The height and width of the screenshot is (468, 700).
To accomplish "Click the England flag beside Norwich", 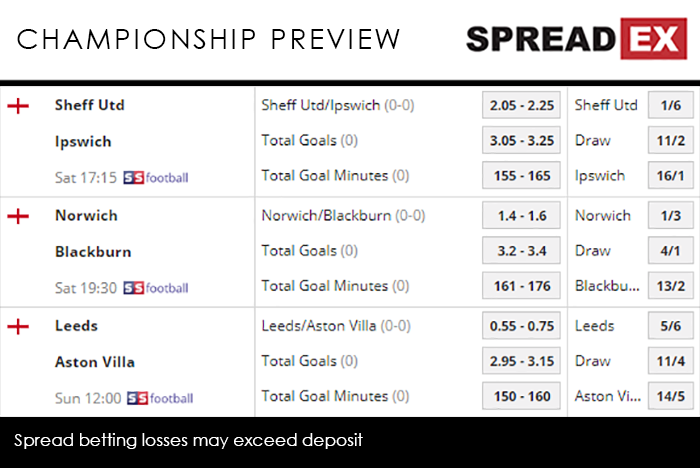I will (18, 216).
